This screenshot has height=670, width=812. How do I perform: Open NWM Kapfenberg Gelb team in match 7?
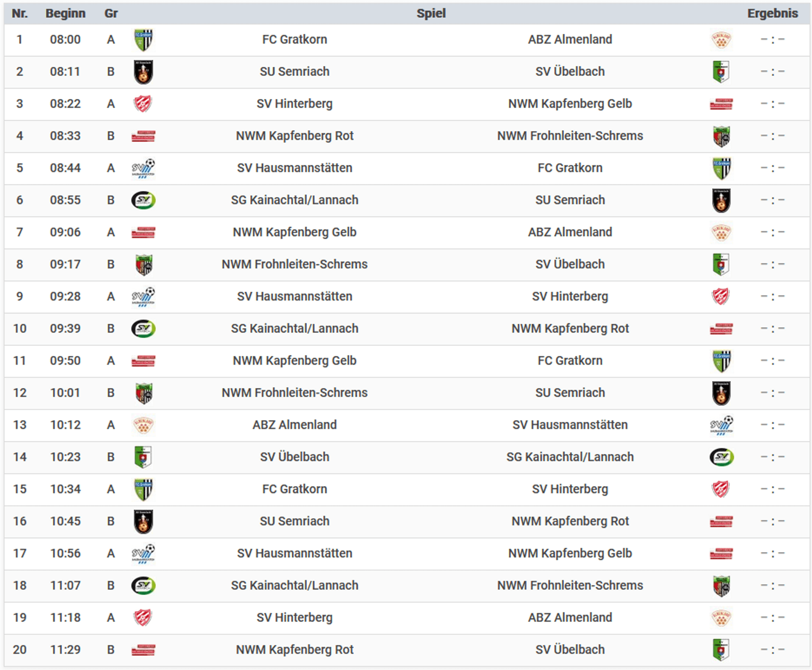pos(294,232)
